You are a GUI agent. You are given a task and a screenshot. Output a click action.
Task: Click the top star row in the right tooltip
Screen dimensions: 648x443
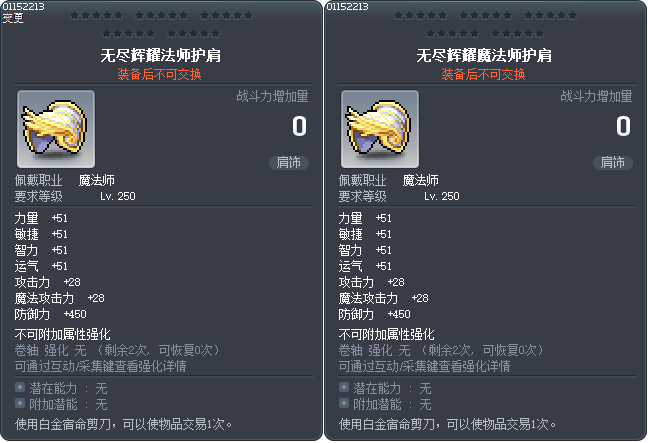click(x=485, y=17)
